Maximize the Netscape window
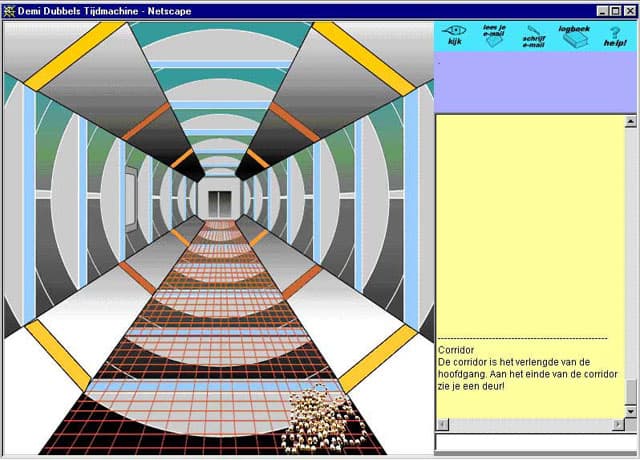Viewport: 640px width, 460px height. coord(614,9)
